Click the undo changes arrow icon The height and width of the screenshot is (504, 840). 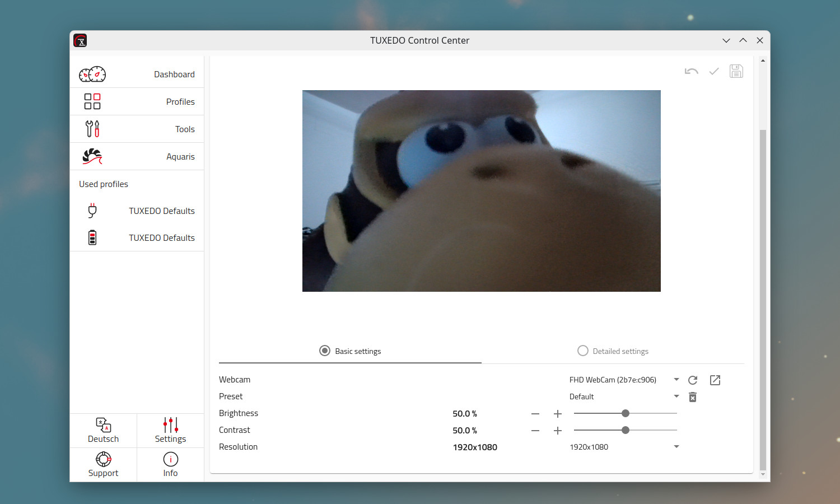[x=691, y=71]
